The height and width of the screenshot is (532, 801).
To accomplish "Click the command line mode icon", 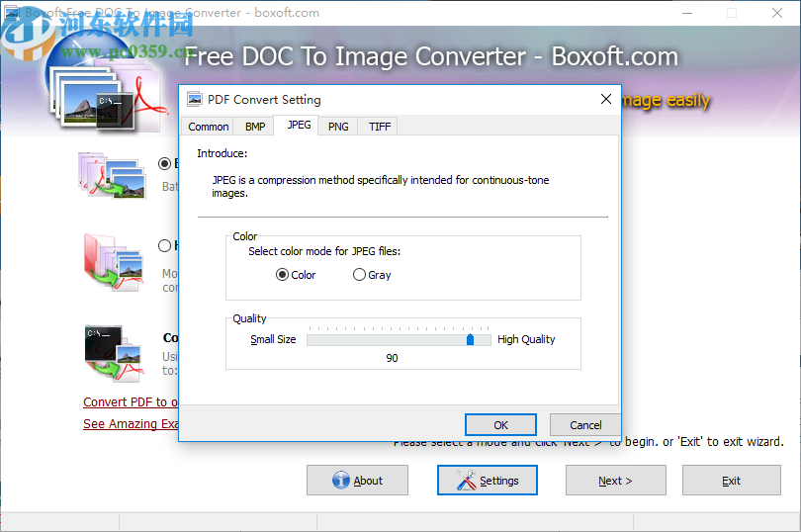I will 113,353.
